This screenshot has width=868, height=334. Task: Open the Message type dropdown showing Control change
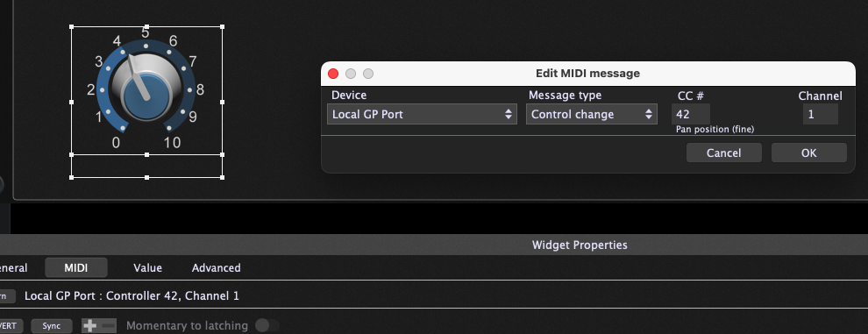point(591,115)
